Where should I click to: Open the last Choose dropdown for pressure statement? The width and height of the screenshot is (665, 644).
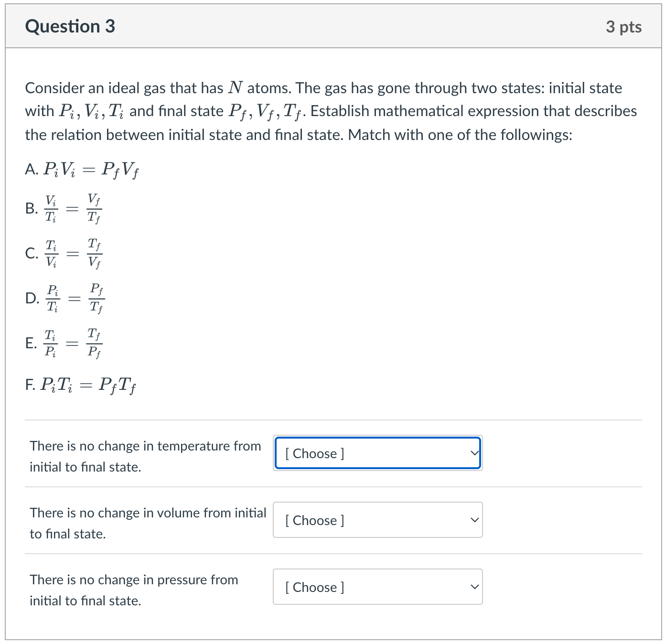[x=377, y=587]
